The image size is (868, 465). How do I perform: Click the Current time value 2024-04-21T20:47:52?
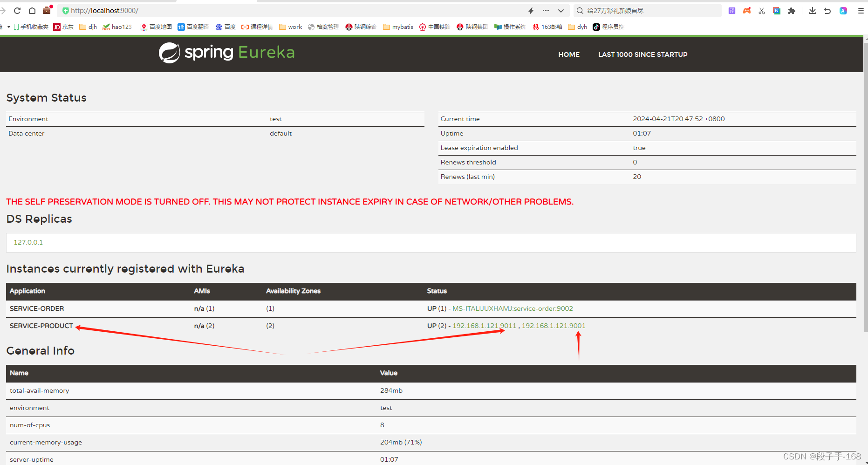coord(678,119)
